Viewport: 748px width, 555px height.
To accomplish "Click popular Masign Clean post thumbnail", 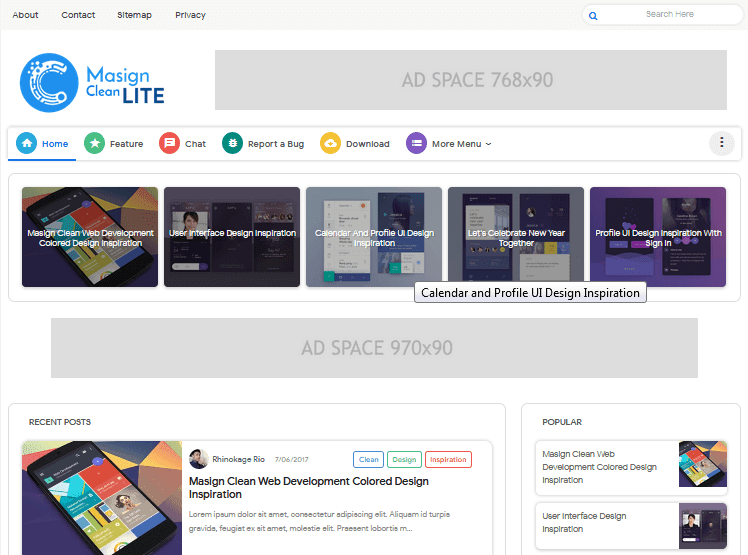I will pos(703,464).
